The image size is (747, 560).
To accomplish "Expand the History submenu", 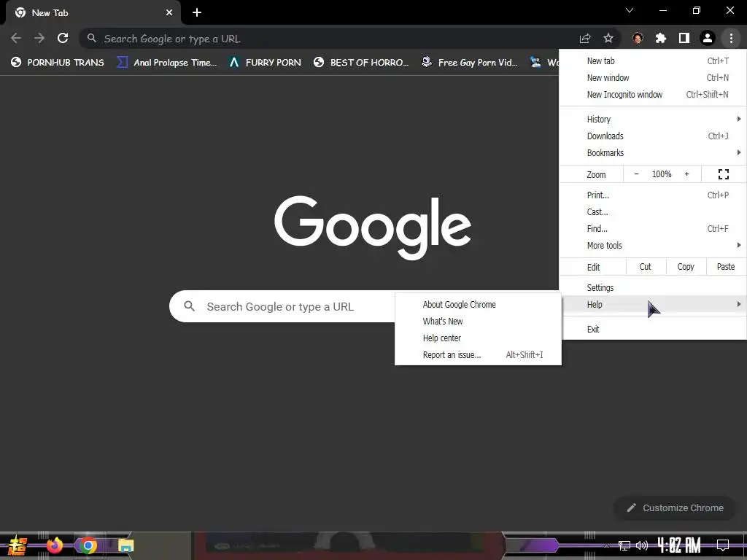I will (x=653, y=119).
